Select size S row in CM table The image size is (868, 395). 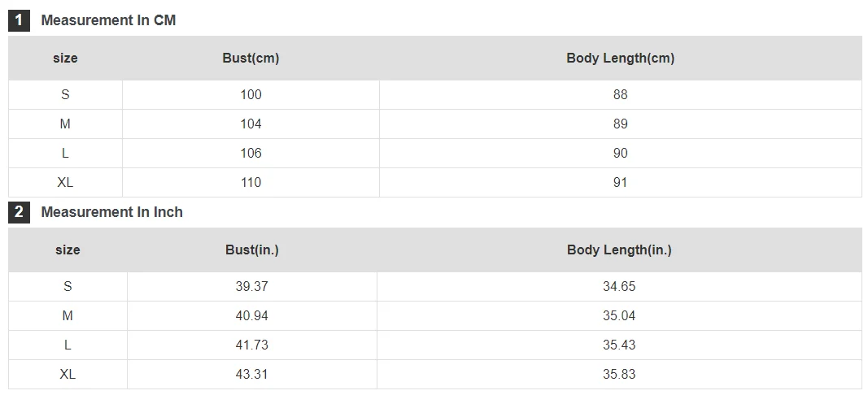(435, 95)
